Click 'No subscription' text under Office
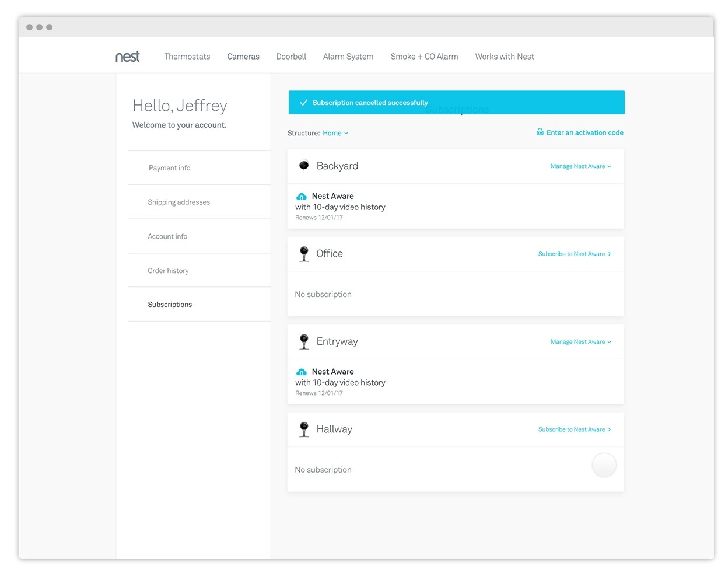 (x=323, y=294)
